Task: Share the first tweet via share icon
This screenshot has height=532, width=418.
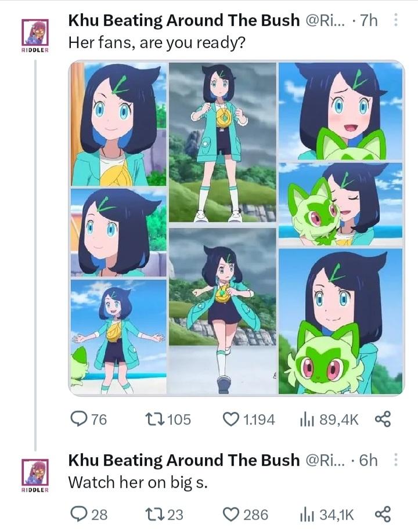Action: pos(383,419)
